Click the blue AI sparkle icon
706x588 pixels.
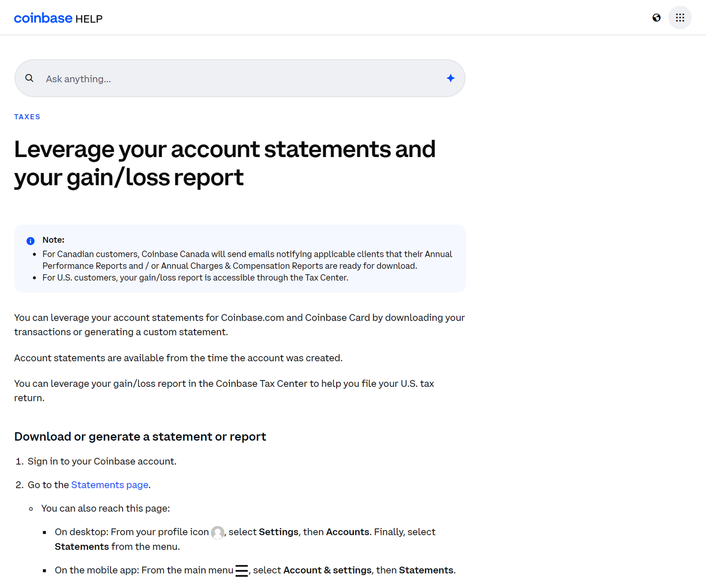coord(451,78)
